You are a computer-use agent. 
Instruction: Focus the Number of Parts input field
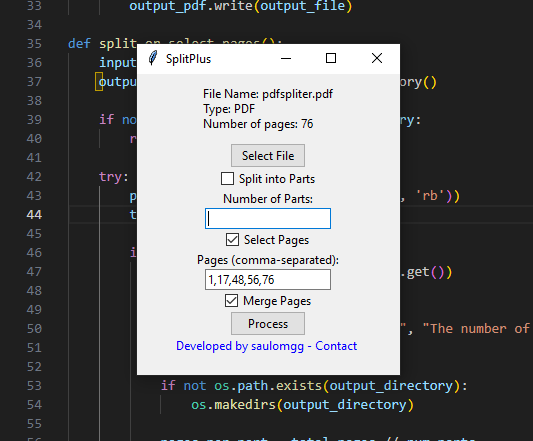point(268,218)
